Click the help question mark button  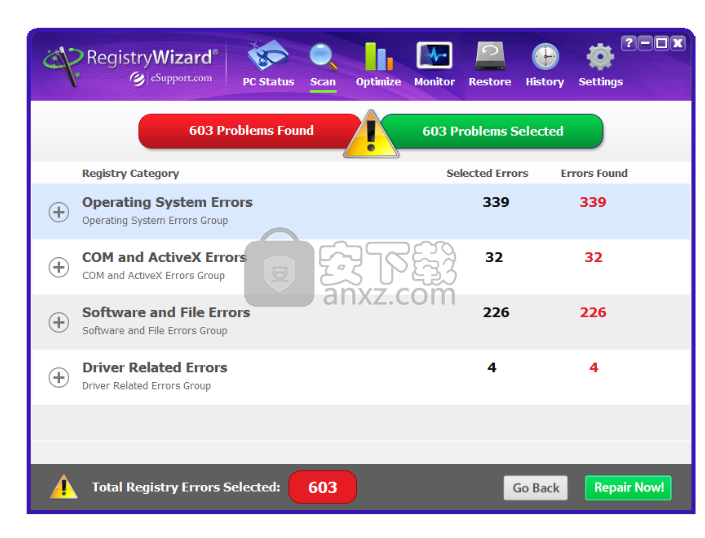pyautogui.click(x=629, y=43)
